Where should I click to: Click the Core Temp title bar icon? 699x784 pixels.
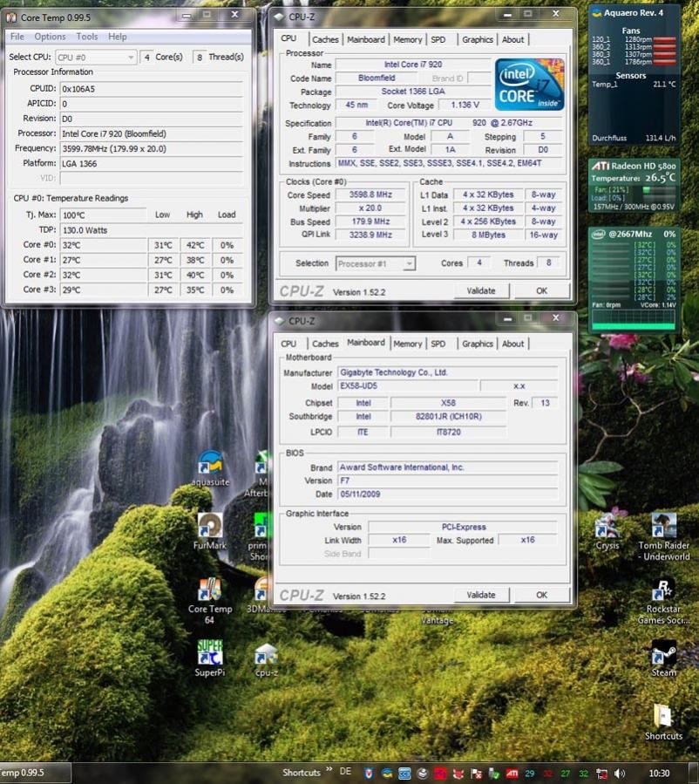(x=11, y=17)
